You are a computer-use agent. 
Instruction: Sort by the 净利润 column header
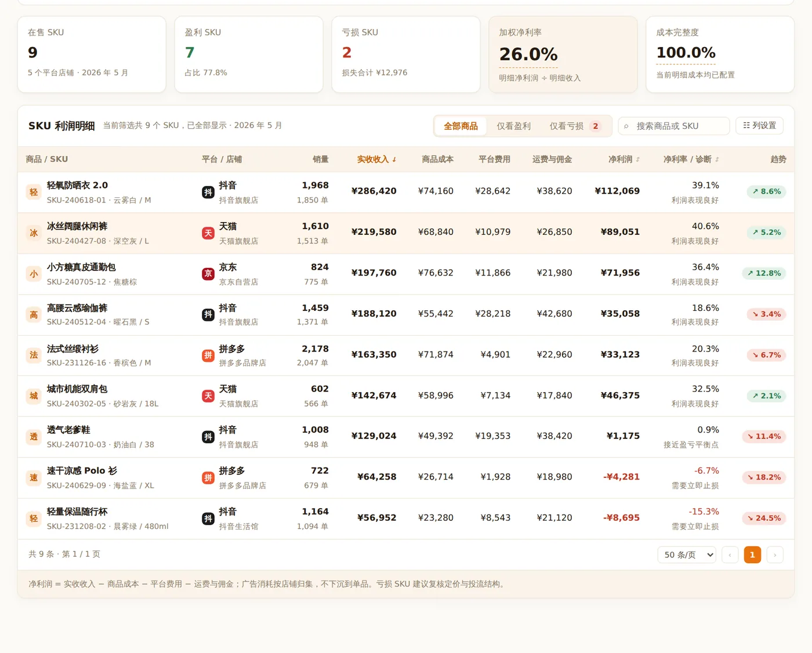tap(624, 159)
